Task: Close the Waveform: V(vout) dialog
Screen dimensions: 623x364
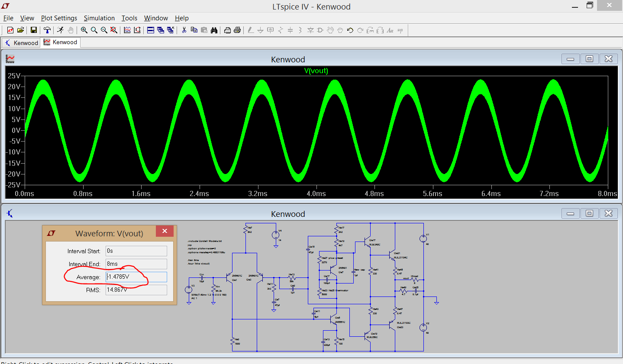Action: tap(165, 231)
